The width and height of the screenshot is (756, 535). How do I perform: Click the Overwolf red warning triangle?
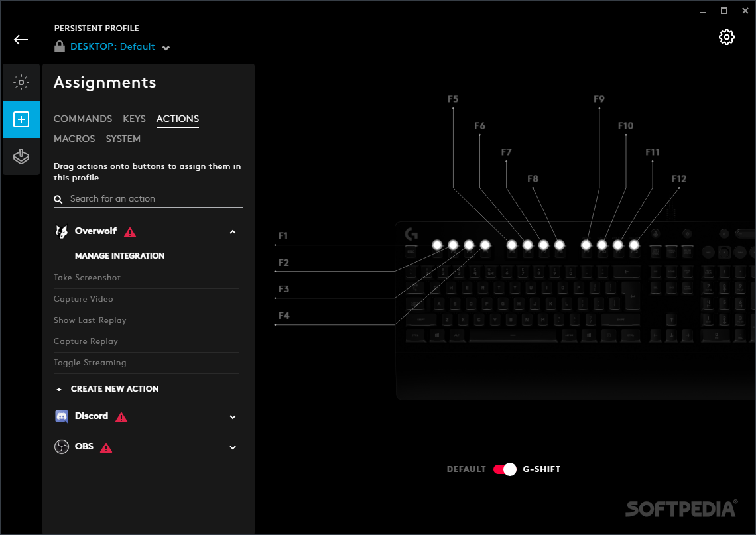tap(130, 232)
